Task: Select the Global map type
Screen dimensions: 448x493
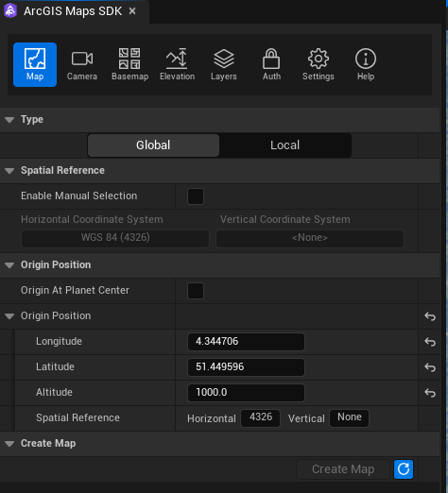Action: (x=153, y=145)
